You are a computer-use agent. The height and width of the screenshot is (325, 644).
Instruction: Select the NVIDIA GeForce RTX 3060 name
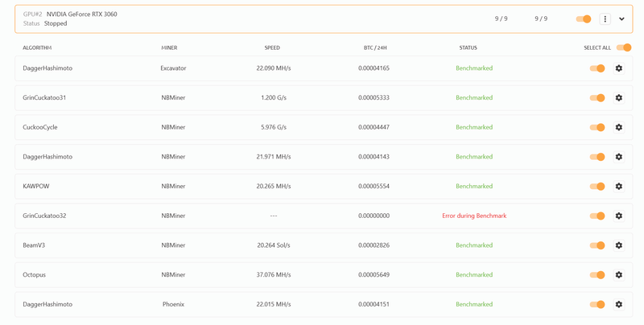pyautogui.click(x=82, y=14)
